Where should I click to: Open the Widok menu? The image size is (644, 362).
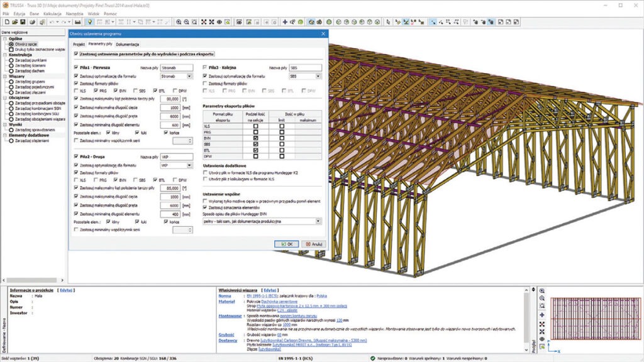(x=93, y=14)
